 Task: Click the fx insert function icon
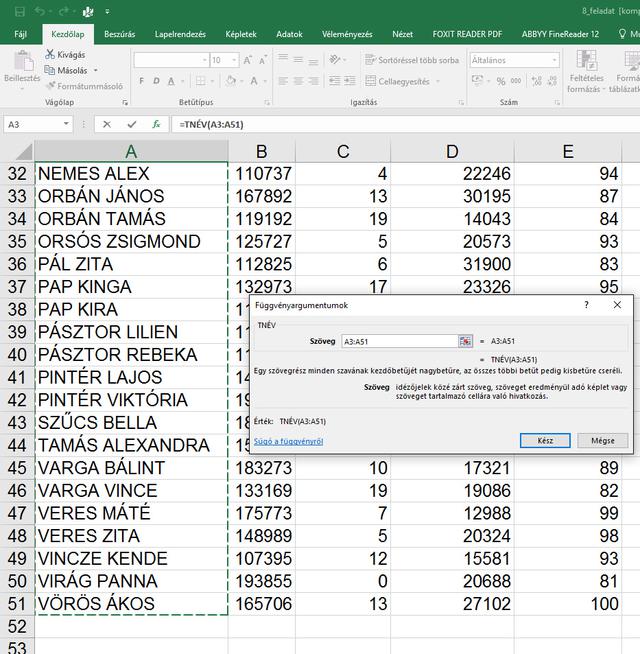click(156, 124)
